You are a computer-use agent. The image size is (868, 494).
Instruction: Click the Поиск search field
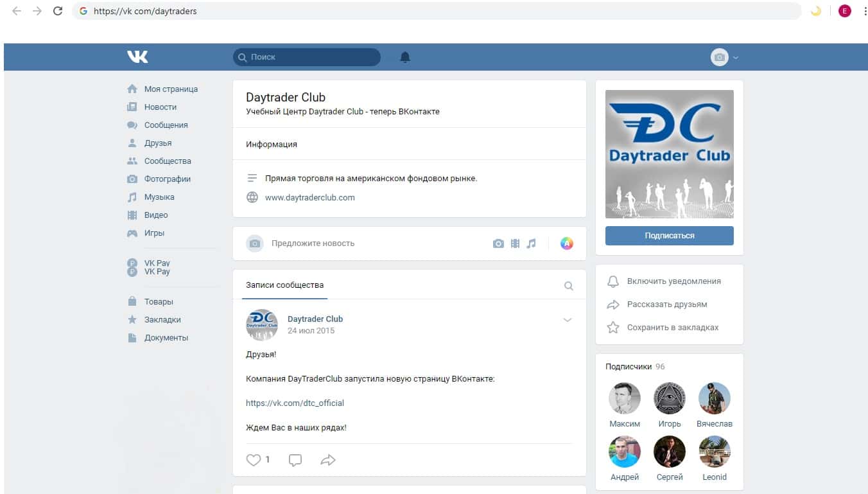[307, 57]
